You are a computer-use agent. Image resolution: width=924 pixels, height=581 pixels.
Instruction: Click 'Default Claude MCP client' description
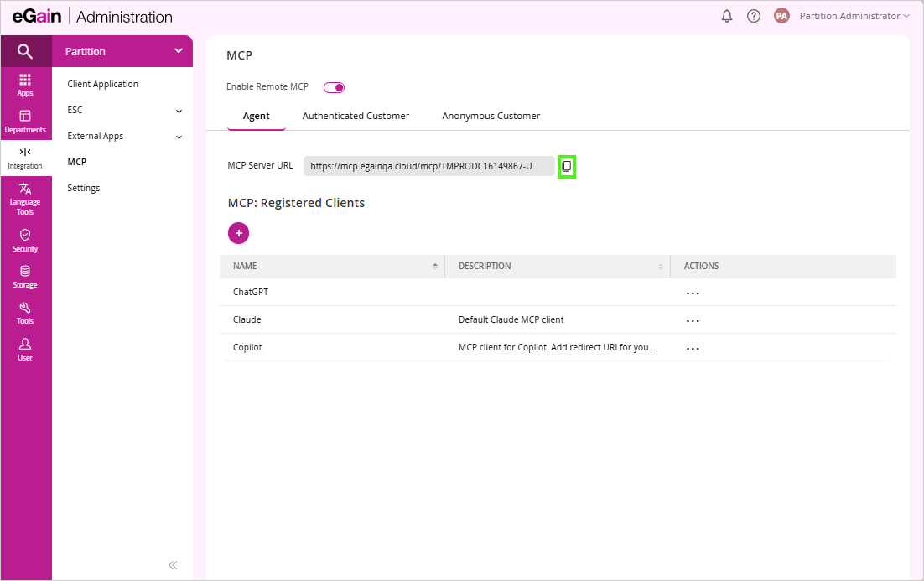511,319
